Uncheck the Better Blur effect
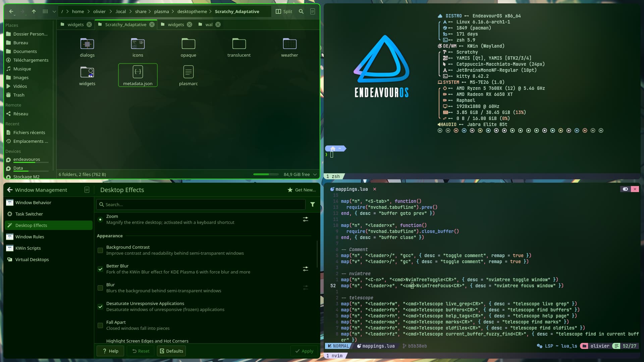 tap(100, 269)
